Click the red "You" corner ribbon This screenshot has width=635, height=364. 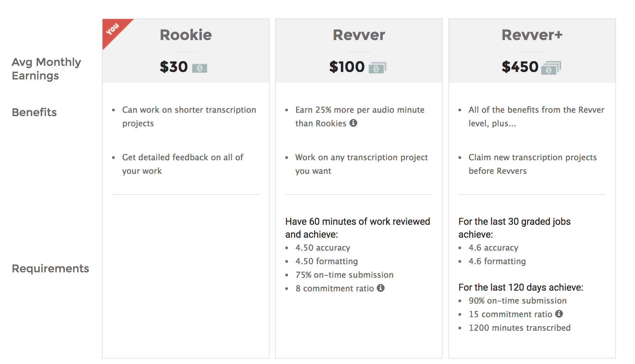pos(113,30)
